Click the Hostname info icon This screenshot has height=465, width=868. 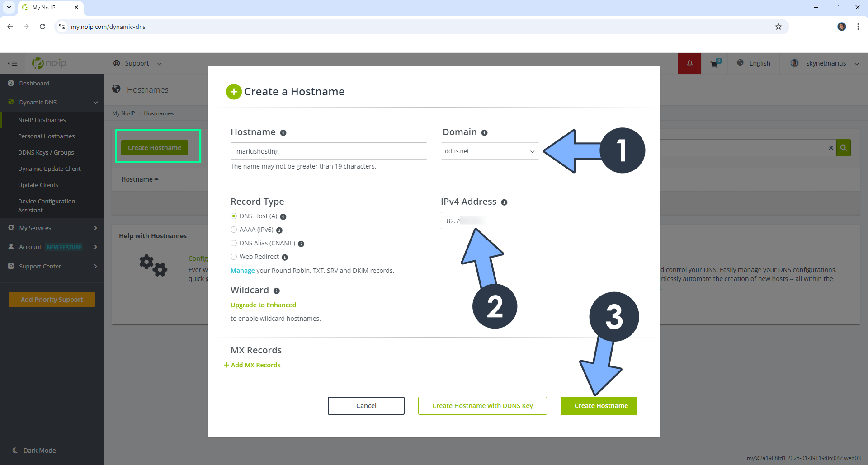pyautogui.click(x=283, y=133)
